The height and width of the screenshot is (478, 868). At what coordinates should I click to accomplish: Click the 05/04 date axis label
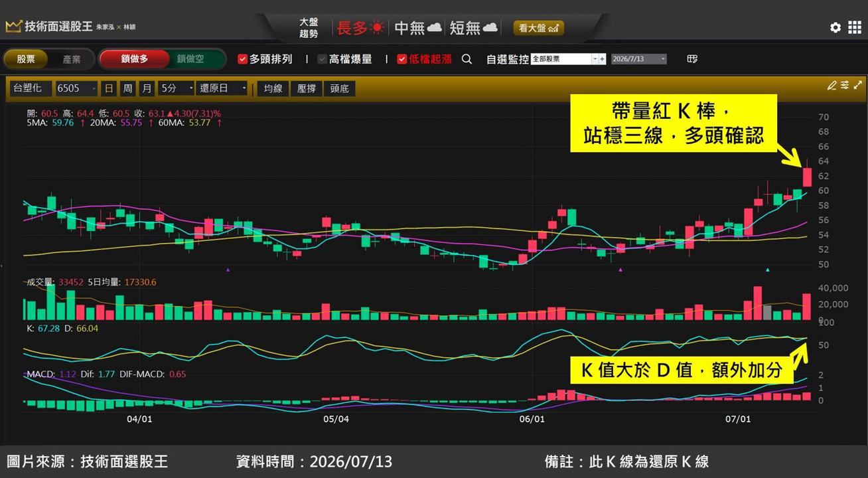[336, 419]
